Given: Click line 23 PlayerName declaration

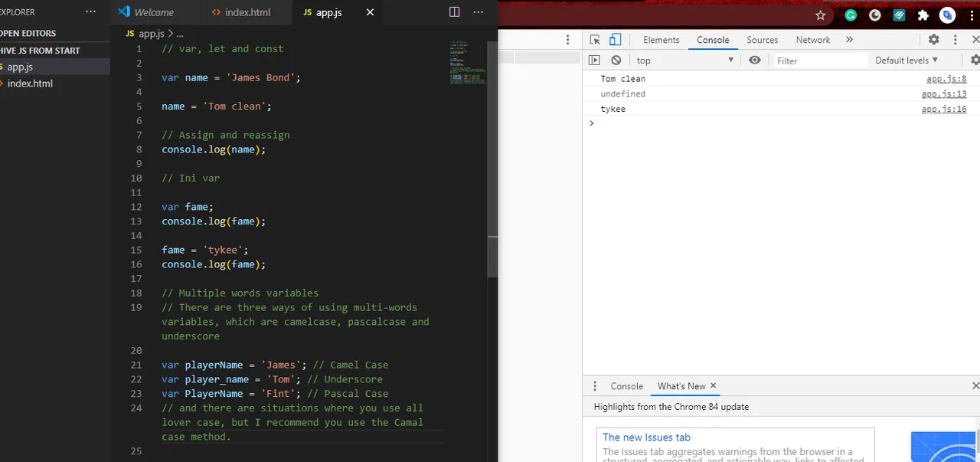Looking at the screenshot, I should [x=231, y=394].
